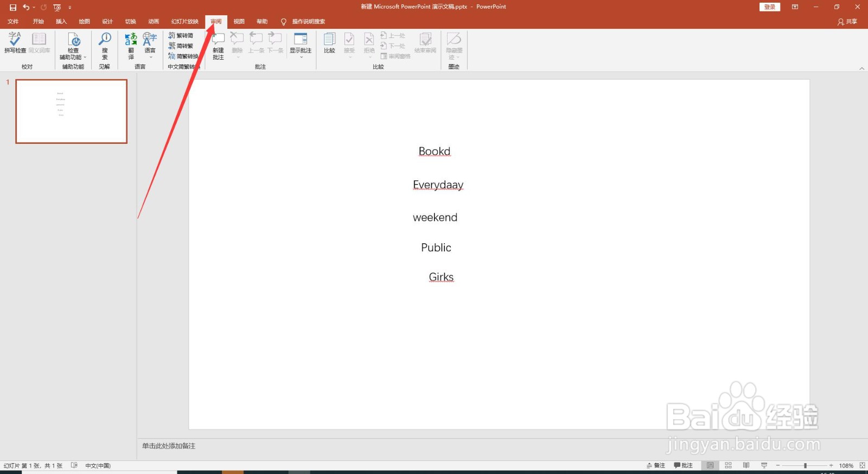Toggle 批注 comments pane in status bar
868x474 pixels.
pyautogui.click(x=684, y=465)
